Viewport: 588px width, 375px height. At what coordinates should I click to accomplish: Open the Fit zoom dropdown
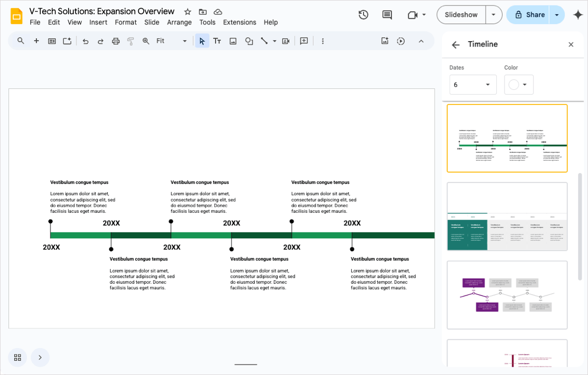tap(171, 41)
